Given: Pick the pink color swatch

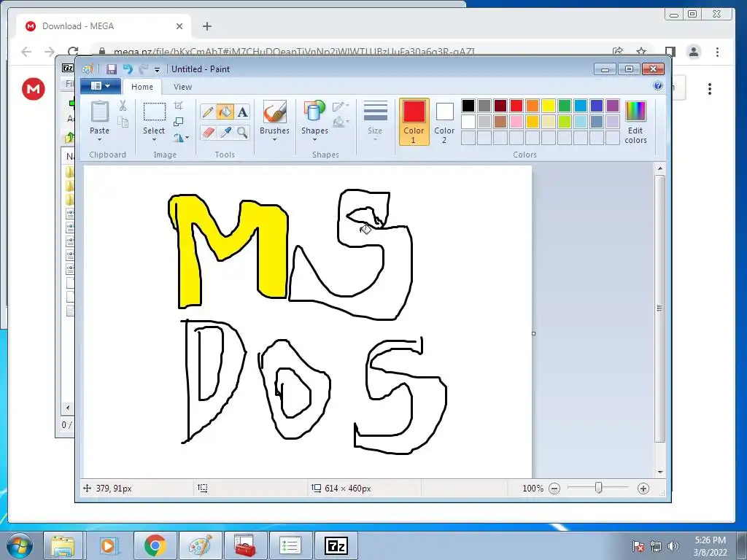Looking at the screenshot, I should [x=516, y=122].
